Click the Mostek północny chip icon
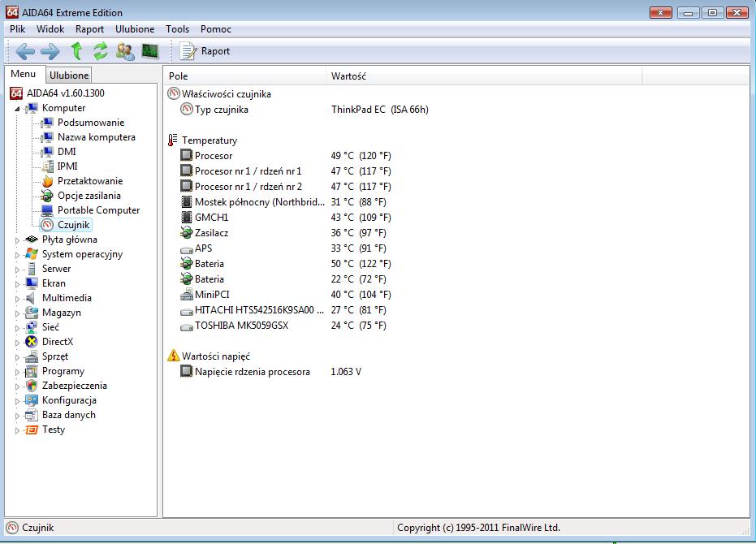 (x=186, y=201)
